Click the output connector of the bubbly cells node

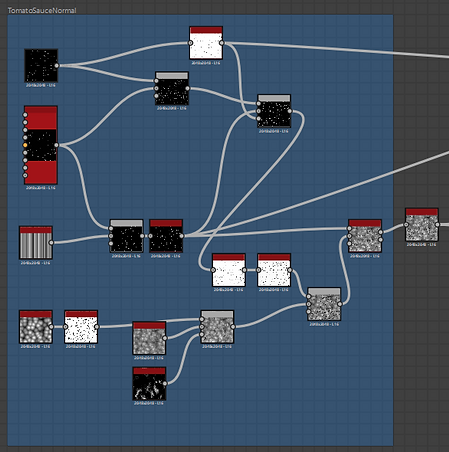click(51, 327)
